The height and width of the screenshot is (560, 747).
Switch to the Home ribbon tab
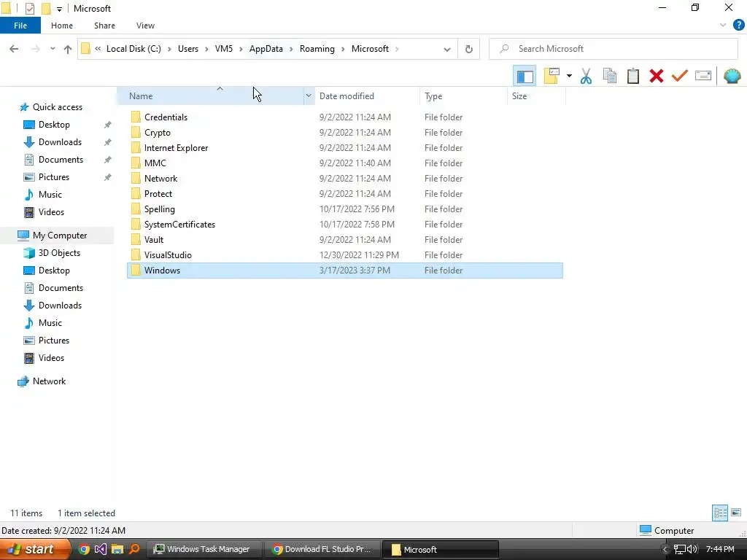click(62, 26)
